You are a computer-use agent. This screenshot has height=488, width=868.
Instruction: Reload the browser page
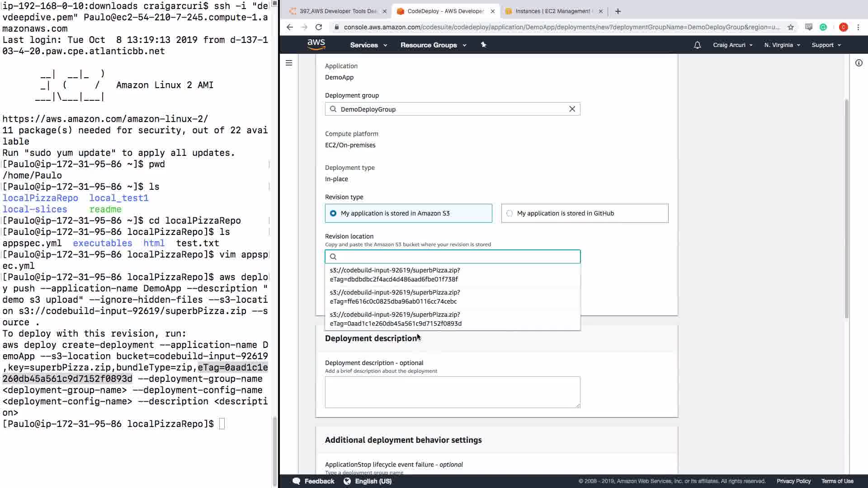pos(319,27)
